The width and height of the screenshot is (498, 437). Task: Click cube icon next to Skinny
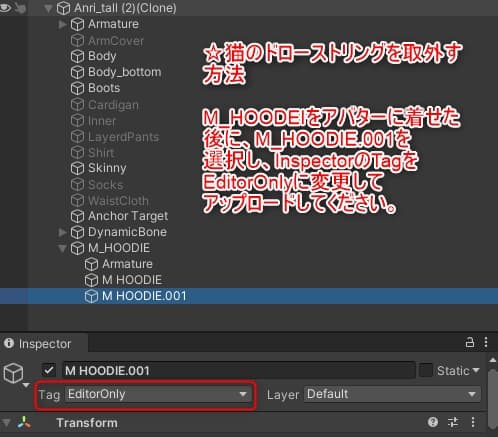point(77,168)
